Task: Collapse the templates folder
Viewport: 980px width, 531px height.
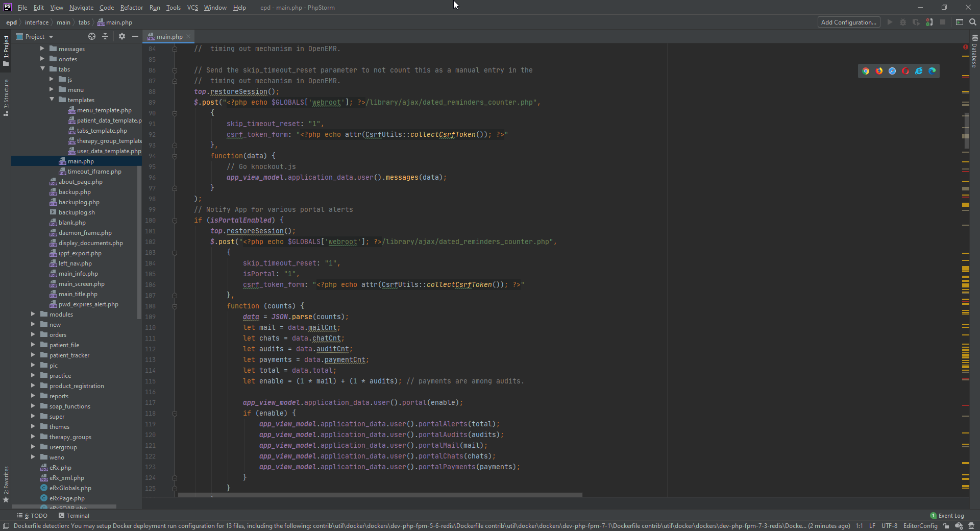Action: coord(52,100)
